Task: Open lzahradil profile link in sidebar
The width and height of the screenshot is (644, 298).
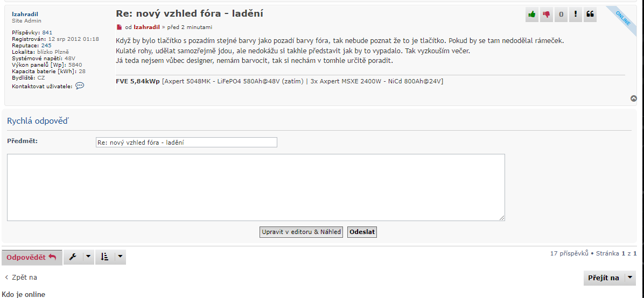Action: [x=25, y=14]
